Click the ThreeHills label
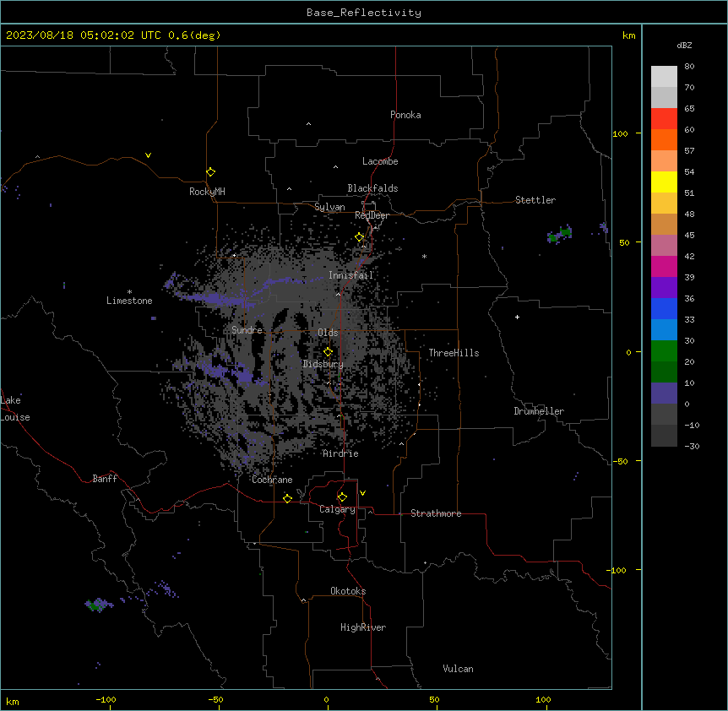Image resolution: width=728 pixels, height=711 pixels. pos(454,353)
